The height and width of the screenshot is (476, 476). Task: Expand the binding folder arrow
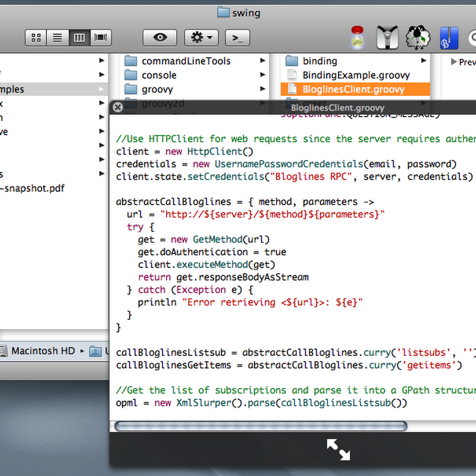[x=424, y=61]
